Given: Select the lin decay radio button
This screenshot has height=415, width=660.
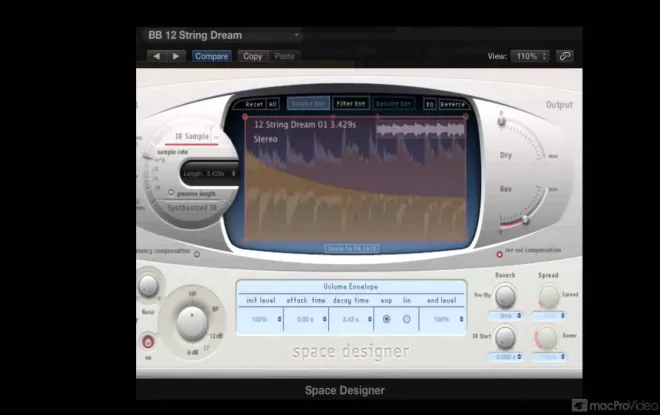Looking at the screenshot, I should 407,319.
